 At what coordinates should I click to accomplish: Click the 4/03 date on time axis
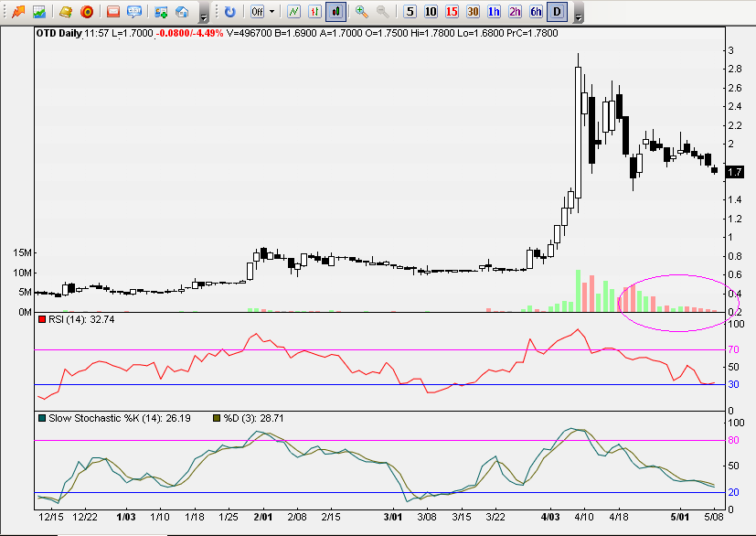pyautogui.click(x=550, y=517)
